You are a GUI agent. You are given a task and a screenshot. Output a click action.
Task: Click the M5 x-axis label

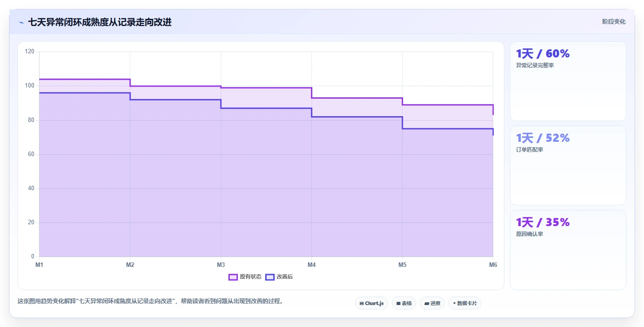coord(402,265)
